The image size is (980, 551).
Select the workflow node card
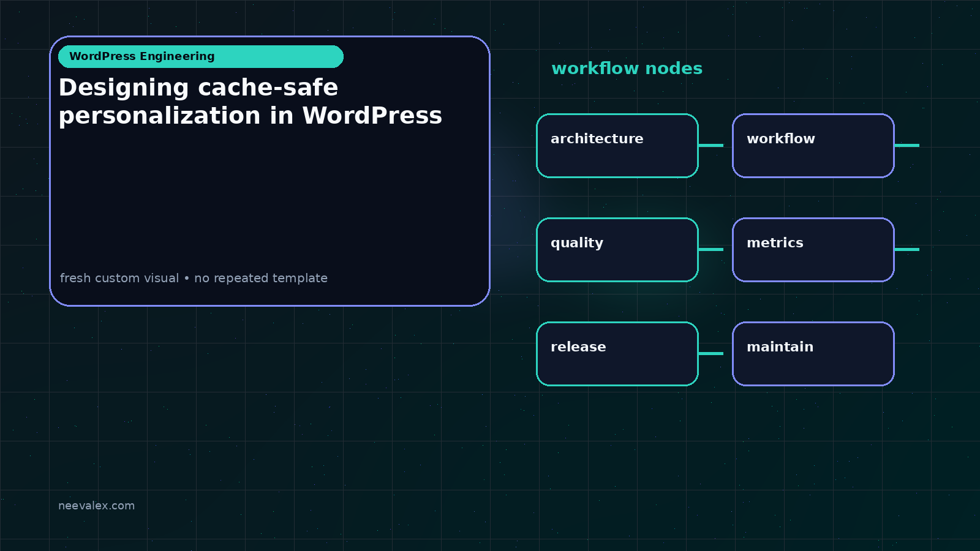tap(813, 146)
